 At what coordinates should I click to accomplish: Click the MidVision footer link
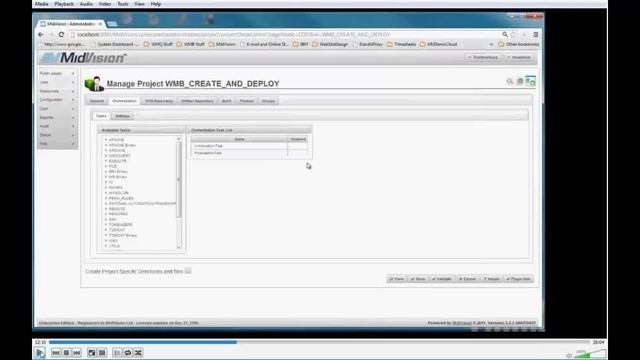coord(462,323)
